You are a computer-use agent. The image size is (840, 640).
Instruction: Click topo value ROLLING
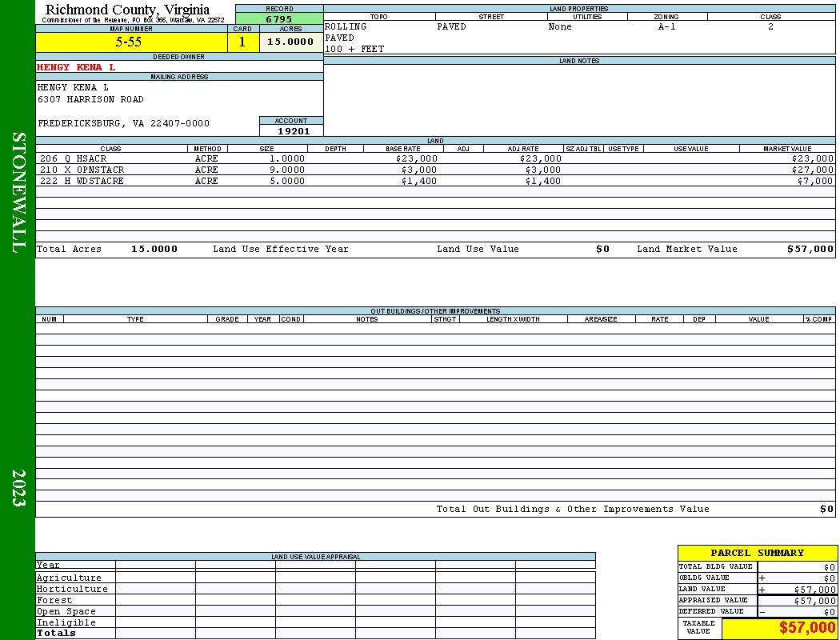[346, 26]
